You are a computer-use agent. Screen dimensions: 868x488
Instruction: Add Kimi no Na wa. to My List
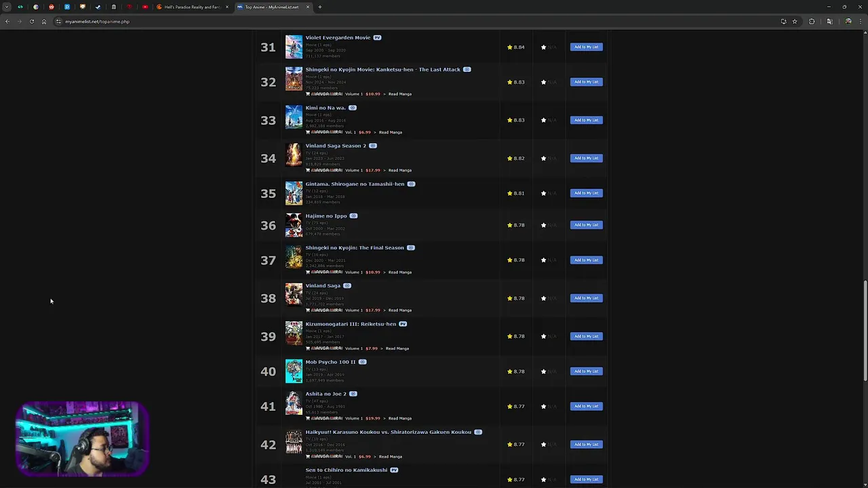click(587, 120)
